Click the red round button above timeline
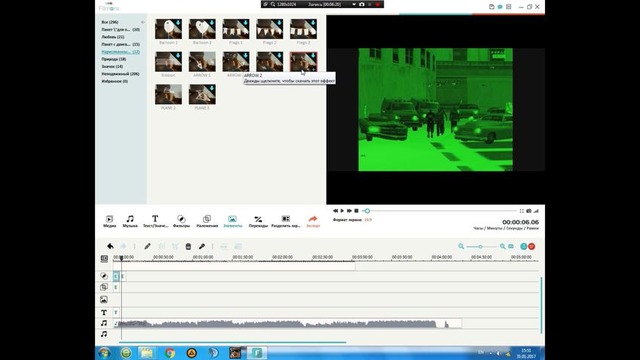This screenshot has width=640, height=360. point(531,246)
